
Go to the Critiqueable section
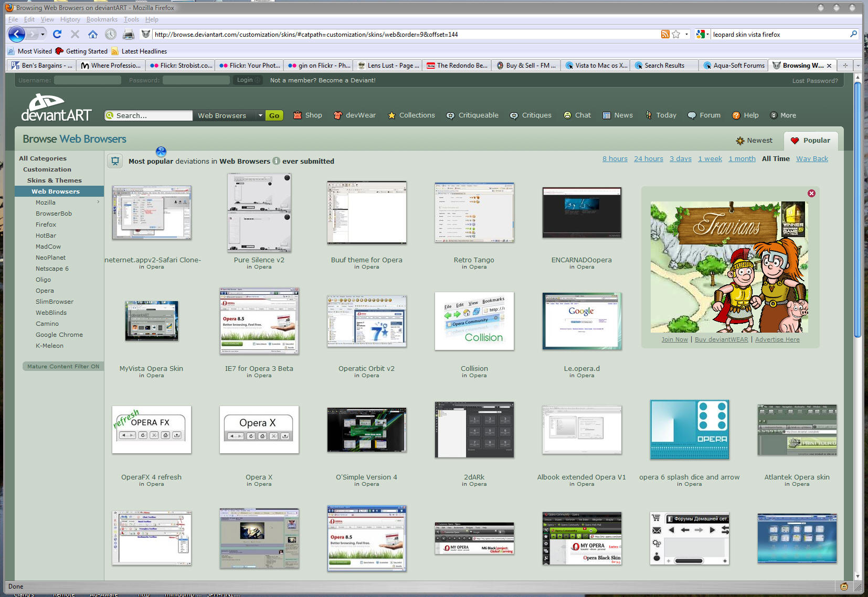472,115
